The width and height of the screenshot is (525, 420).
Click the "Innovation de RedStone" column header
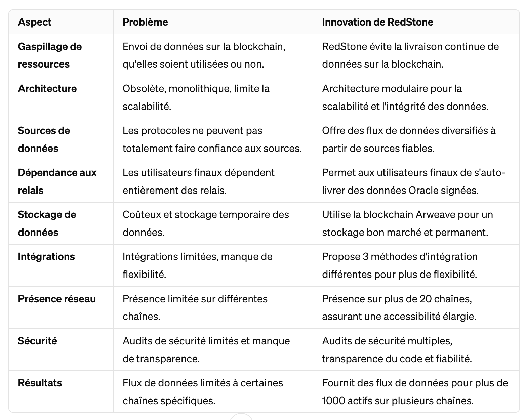pyautogui.click(x=377, y=22)
